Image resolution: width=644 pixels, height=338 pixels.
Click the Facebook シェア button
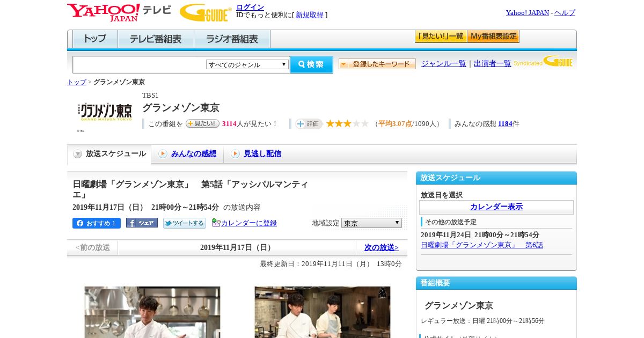click(142, 223)
